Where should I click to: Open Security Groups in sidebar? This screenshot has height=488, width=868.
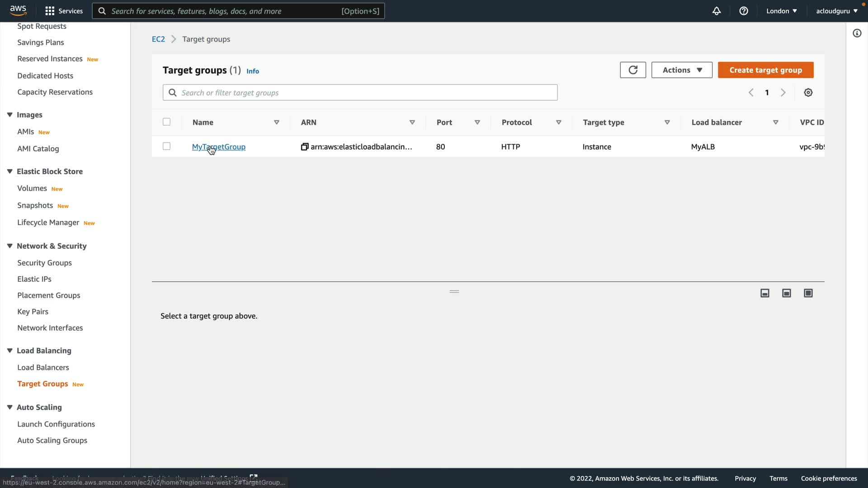44,263
